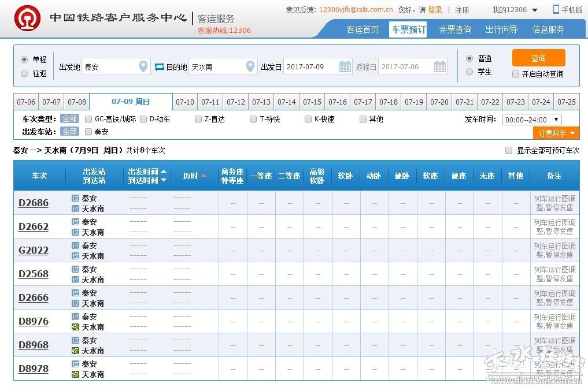The height and width of the screenshot is (387, 588).
Task: Open the departure date calendar icon
Action: 345,67
